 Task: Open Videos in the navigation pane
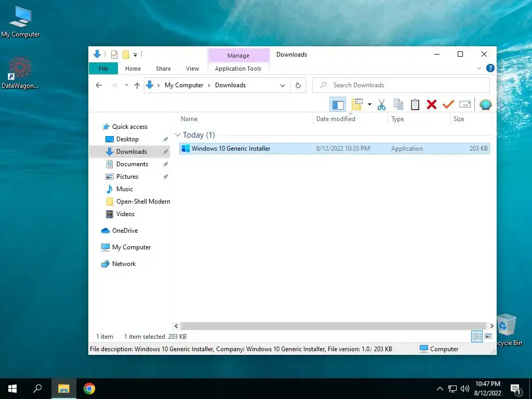126,214
